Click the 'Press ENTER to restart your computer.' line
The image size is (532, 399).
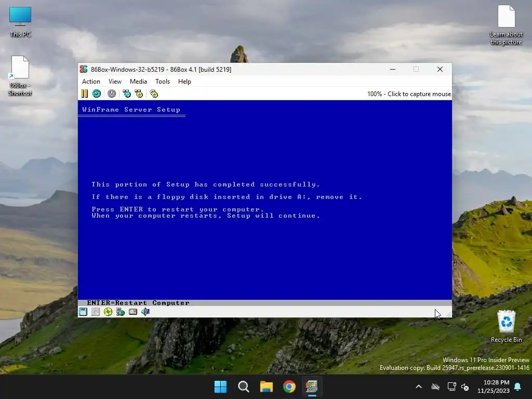click(178, 209)
